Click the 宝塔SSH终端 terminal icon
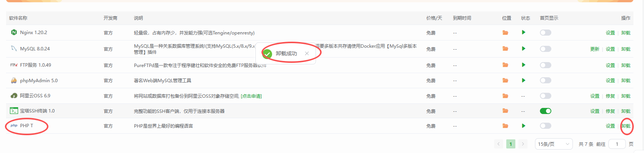This screenshot has width=644, height=153. [x=14, y=111]
